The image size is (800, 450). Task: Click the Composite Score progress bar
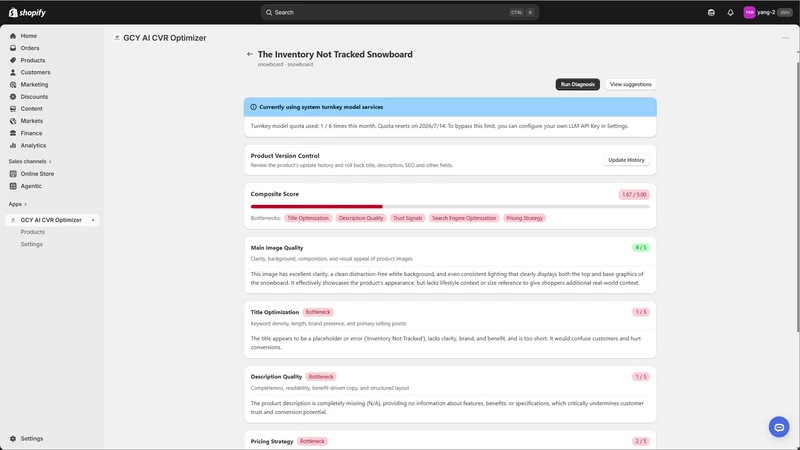tap(450, 207)
